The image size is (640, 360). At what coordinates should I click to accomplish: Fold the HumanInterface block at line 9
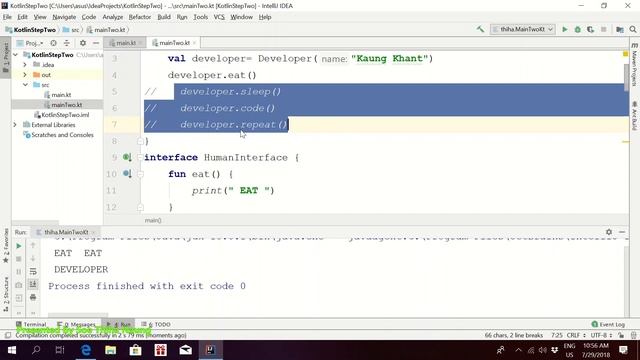coord(140,158)
